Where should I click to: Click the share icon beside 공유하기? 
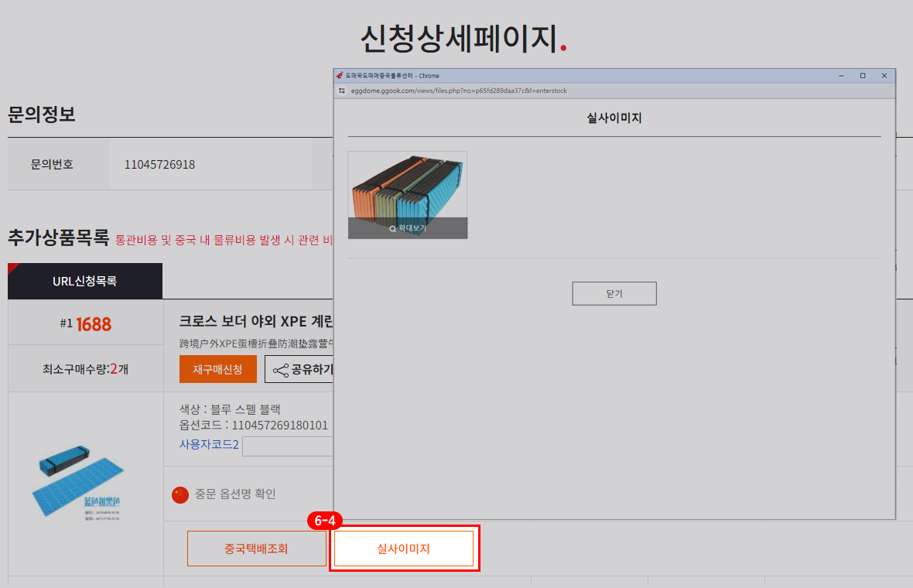[280, 370]
